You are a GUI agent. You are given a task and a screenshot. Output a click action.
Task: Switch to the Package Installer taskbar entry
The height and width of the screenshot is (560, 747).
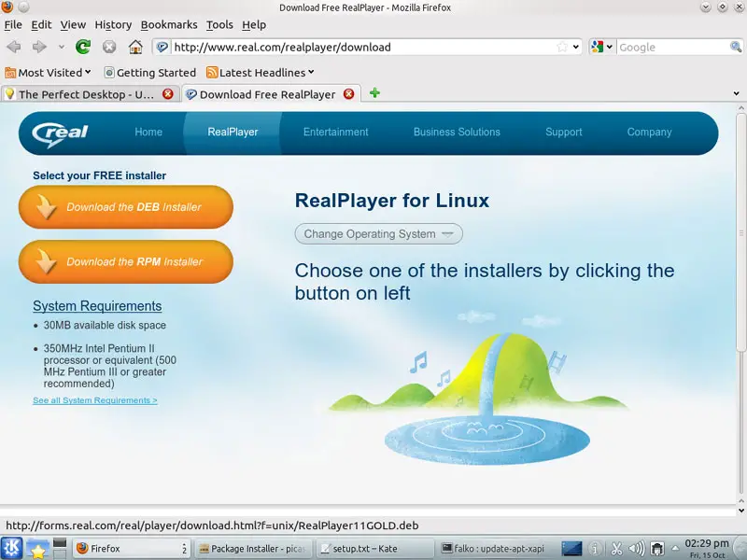click(253, 549)
